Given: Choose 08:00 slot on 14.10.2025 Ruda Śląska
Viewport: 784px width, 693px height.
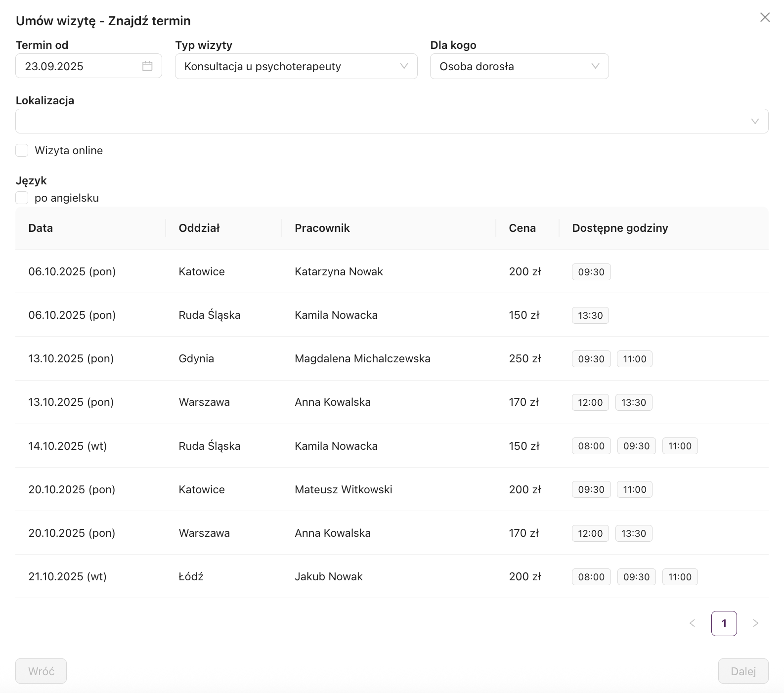Looking at the screenshot, I should tap(591, 446).
